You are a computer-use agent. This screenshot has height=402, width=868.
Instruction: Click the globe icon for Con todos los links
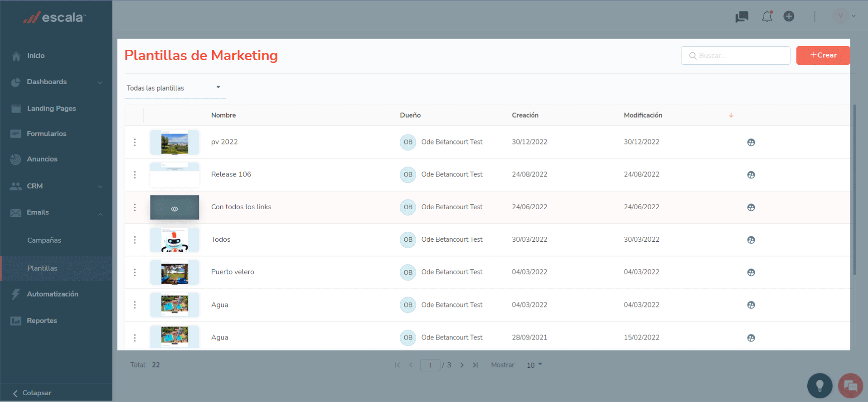pyautogui.click(x=751, y=207)
